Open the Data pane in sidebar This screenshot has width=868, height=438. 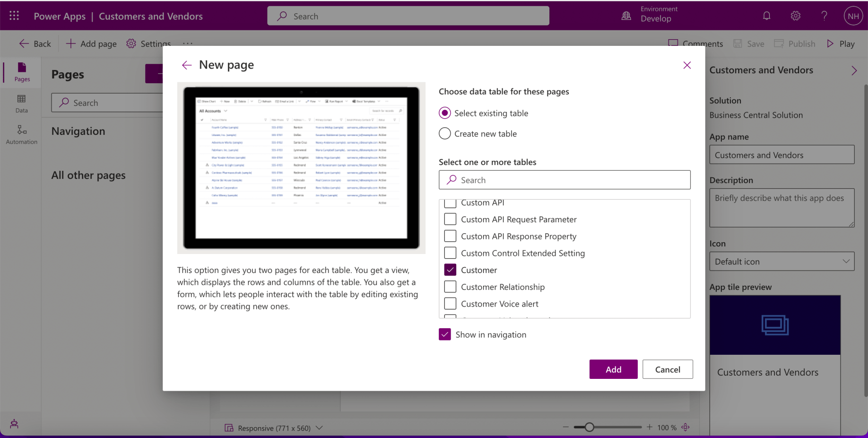[22, 103]
